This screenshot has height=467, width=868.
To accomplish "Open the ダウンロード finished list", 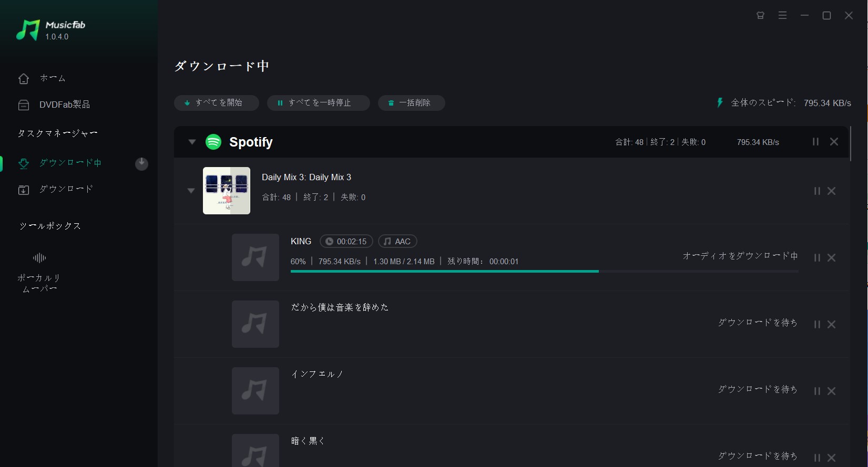I will point(55,189).
